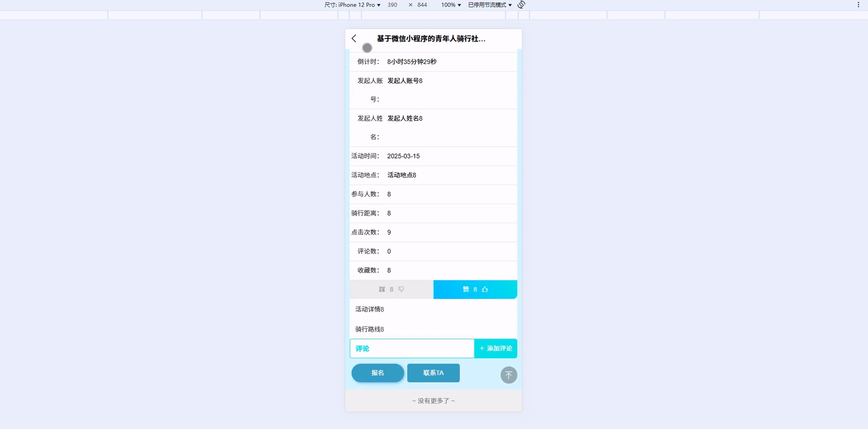Click the 活动详情8 description text

tap(370, 309)
